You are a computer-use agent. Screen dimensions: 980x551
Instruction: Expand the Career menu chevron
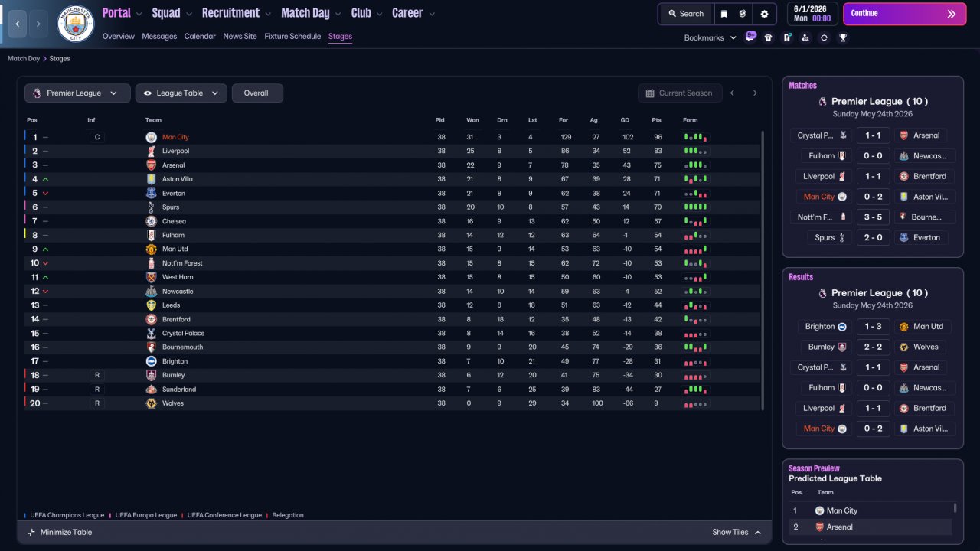tap(432, 14)
